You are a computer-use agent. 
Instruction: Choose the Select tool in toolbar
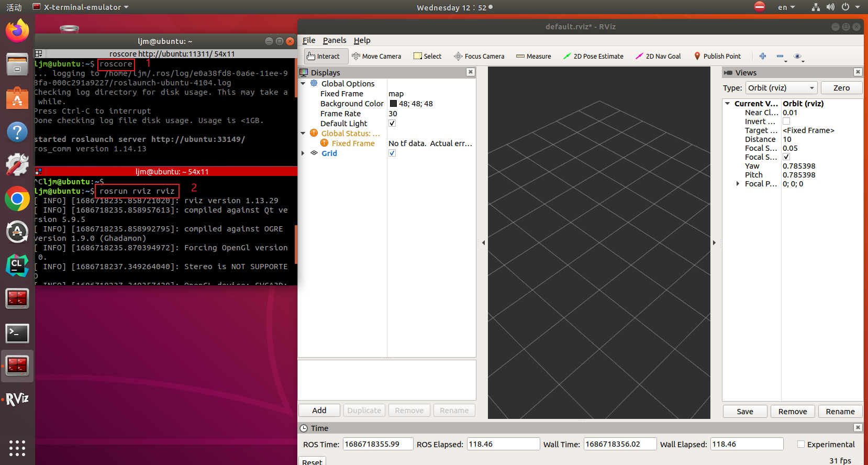427,56
